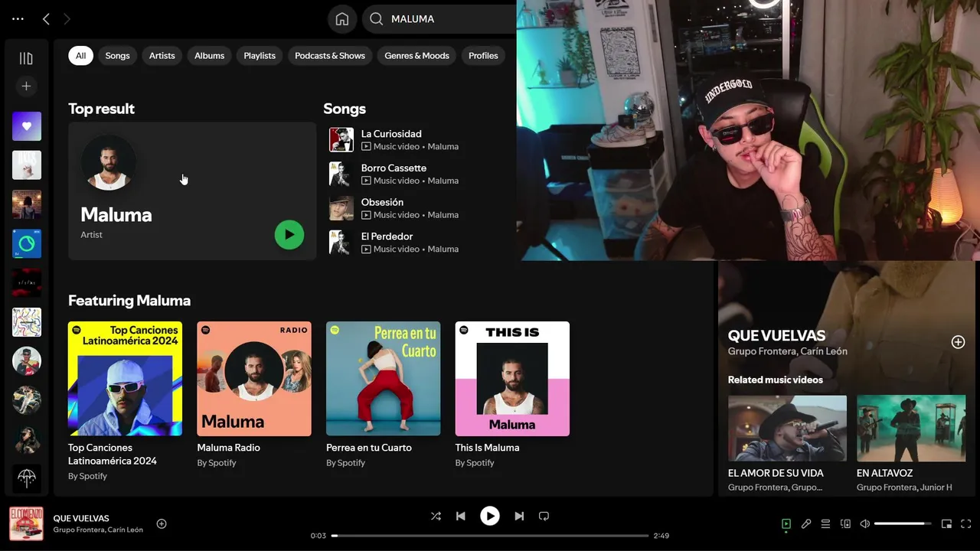This screenshot has width=980, height=551.
Task: Open Borro Cassette song
Action: coord(394,168)
